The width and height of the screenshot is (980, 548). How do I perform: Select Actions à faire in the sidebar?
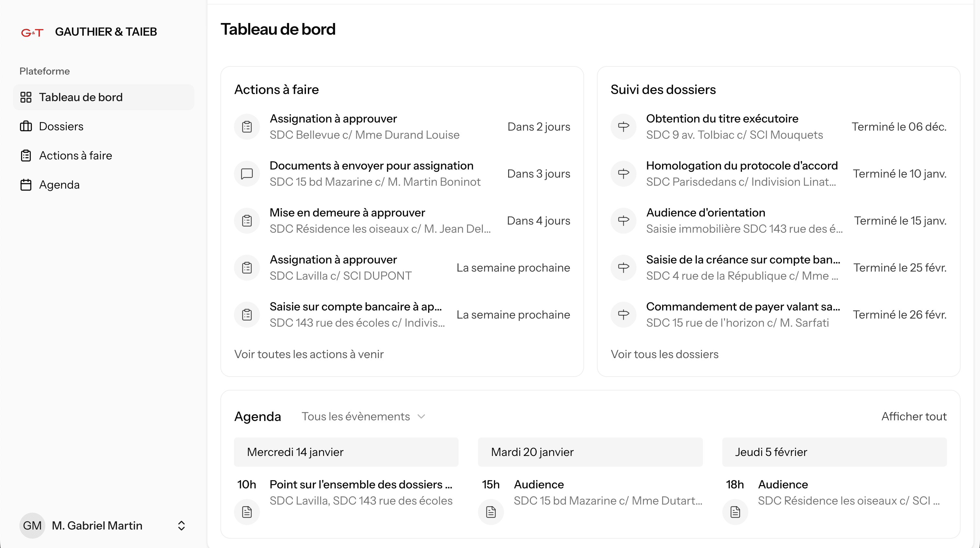click(75, 156)
